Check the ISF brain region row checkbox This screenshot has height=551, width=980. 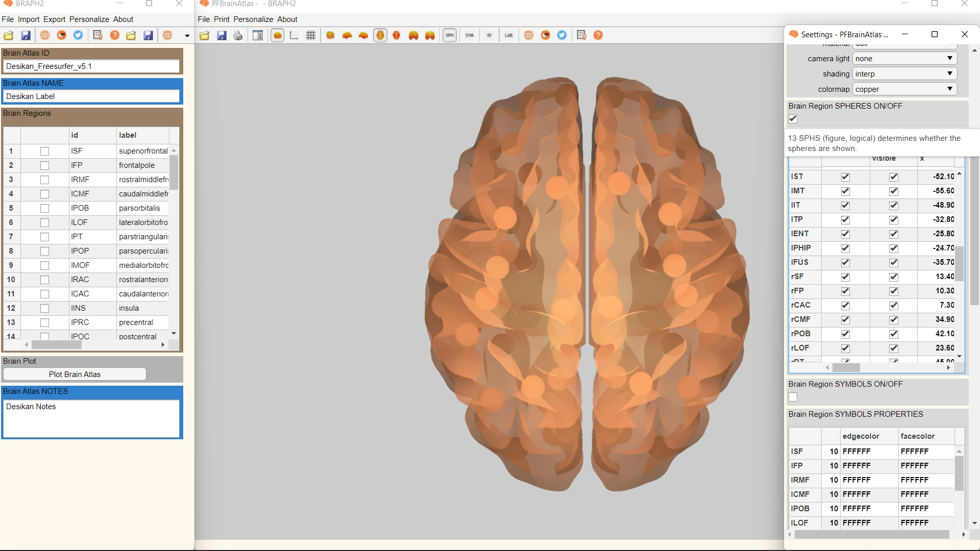click(44, 151)
